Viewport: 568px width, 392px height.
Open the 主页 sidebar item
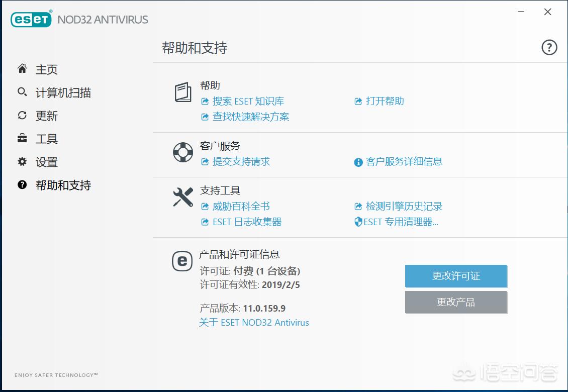46,69
